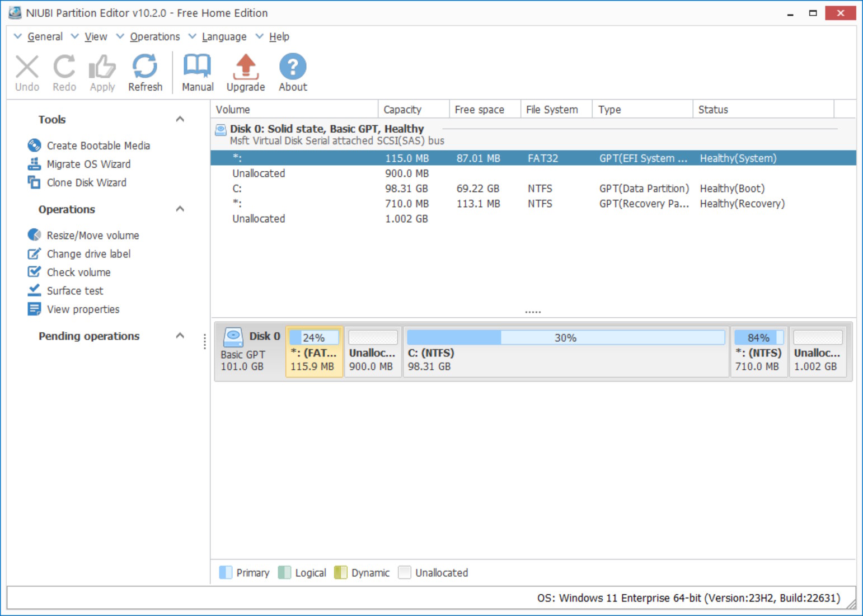Image resolution: width=863 pixels, height=616 pixels.
Task: Collapse the Tools section
Action: pyautogui.click(x=180, y=119)
